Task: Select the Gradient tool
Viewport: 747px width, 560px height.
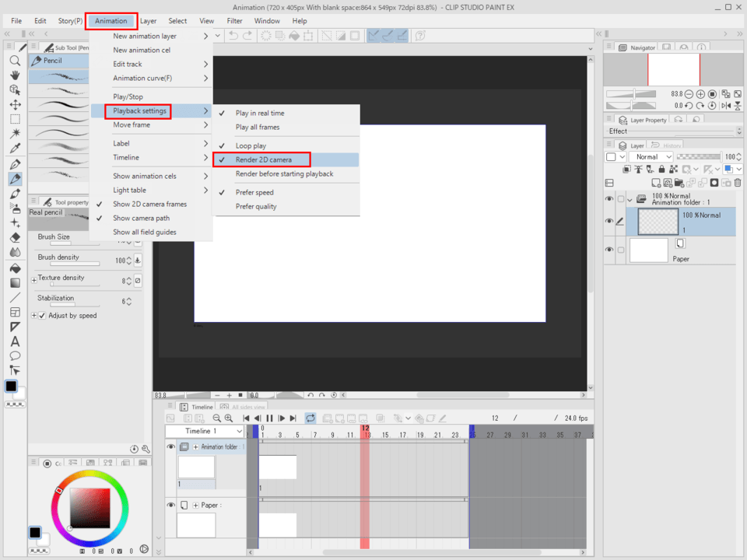Action: click(x=15, y=283)
